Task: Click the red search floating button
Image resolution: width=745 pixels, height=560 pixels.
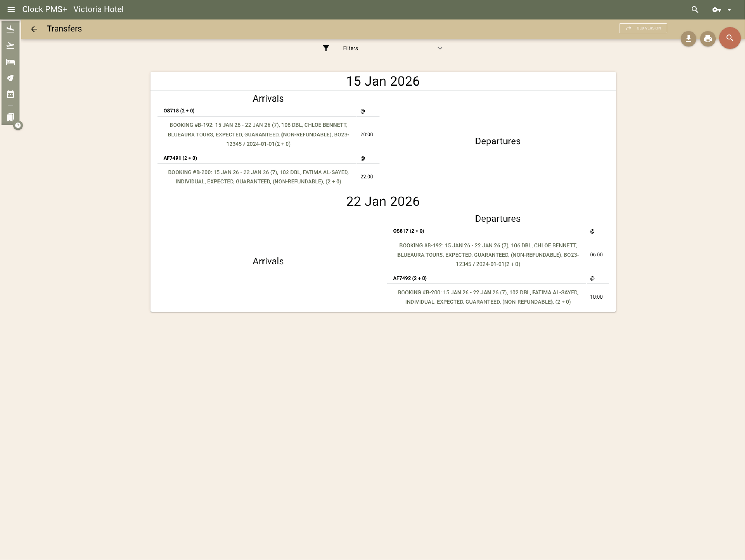Action: point(729,38)
